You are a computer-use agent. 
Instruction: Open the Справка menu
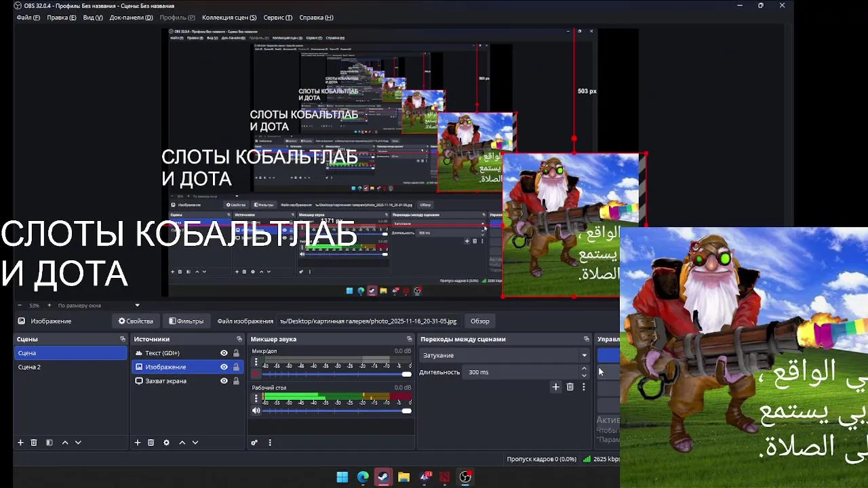316,18
